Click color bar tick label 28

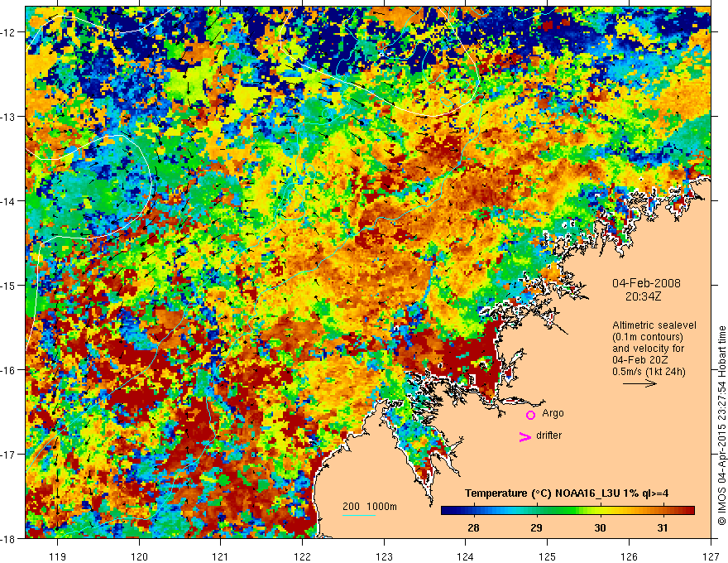click(x=473, y=527)
